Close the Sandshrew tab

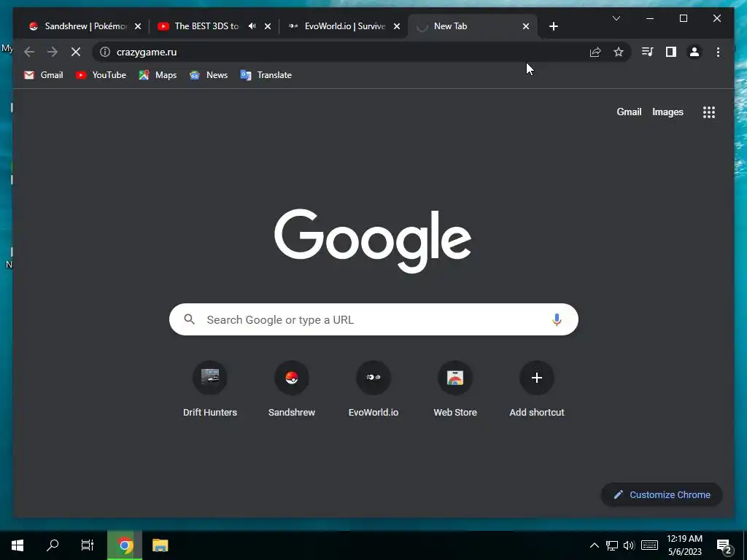click(x=138, y=26)
